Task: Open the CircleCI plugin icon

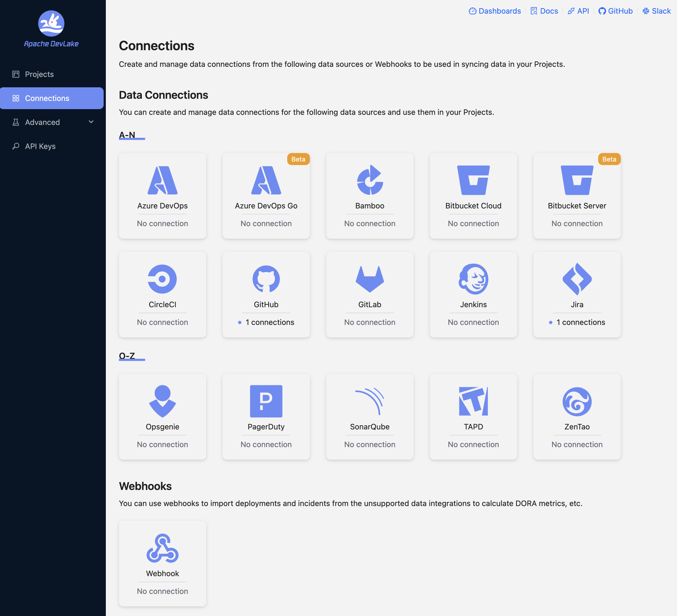Action: click(162, 279)
